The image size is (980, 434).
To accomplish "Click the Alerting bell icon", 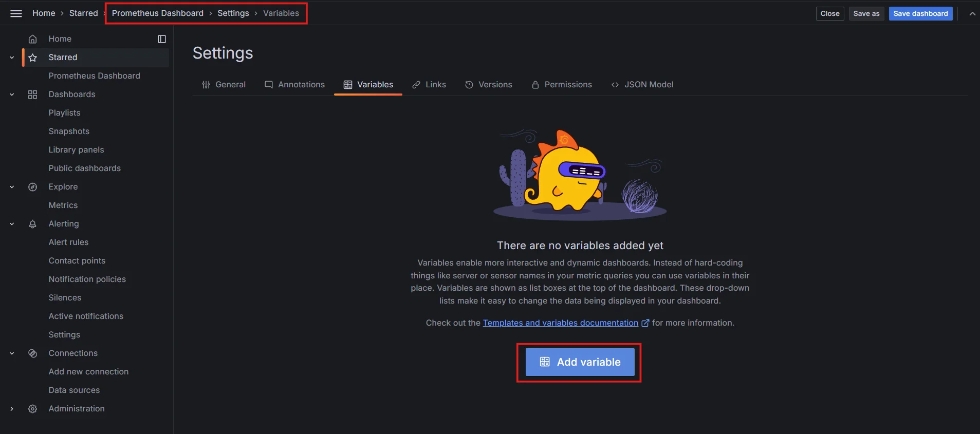I will pos(32,224).
